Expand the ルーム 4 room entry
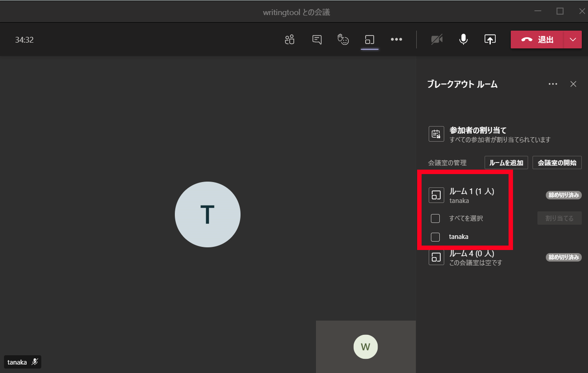Screen dimensions: 588x373 [471, 258]
